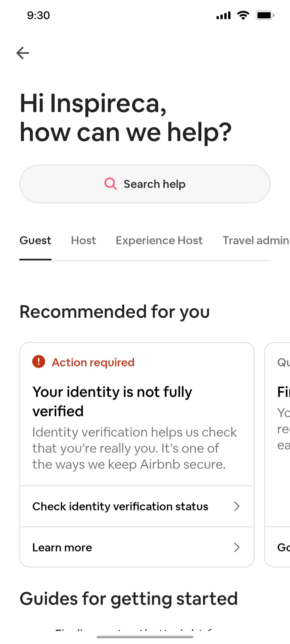Click the red Action required alert icon
Screen dimensions: 290x644
click(38, 362)
